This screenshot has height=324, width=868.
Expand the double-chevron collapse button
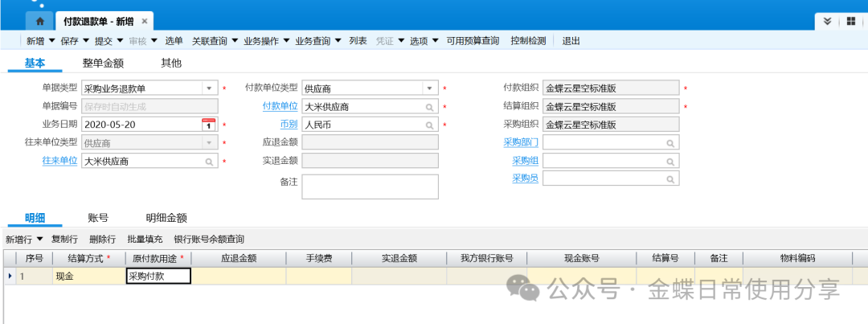[x=827, y=21]
